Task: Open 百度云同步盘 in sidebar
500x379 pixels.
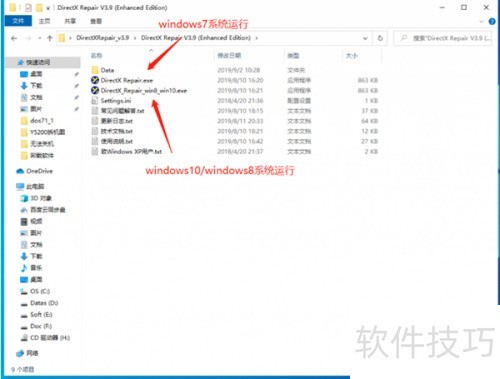Action: point(48,210)
